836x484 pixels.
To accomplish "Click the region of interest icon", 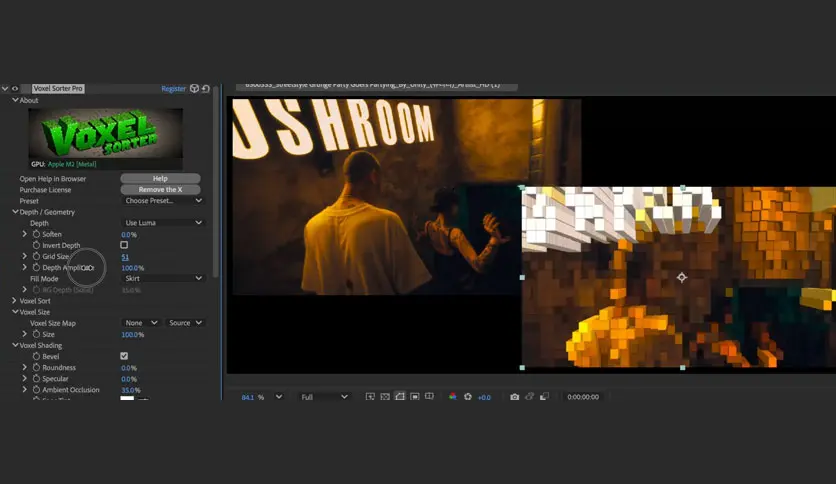I will (x=414, y=397).
